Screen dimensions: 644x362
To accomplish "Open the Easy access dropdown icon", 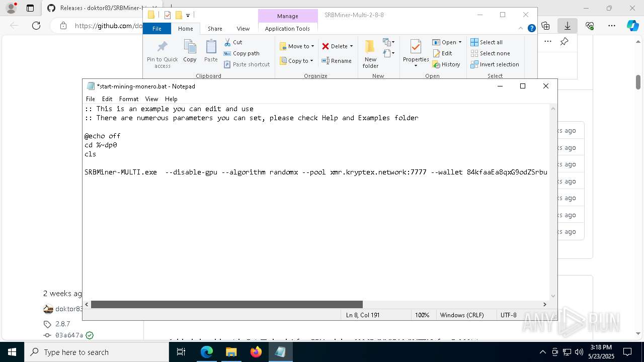I will coord(388,53).
